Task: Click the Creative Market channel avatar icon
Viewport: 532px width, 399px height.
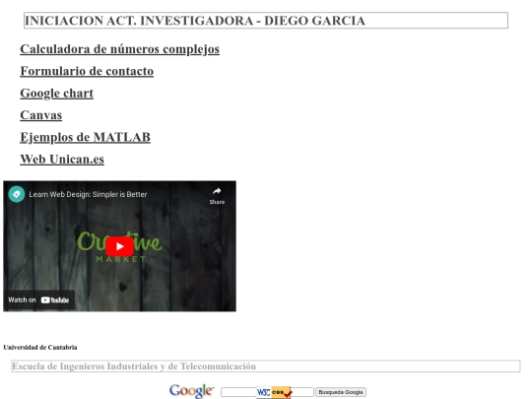Action: [x=17, y=194]
